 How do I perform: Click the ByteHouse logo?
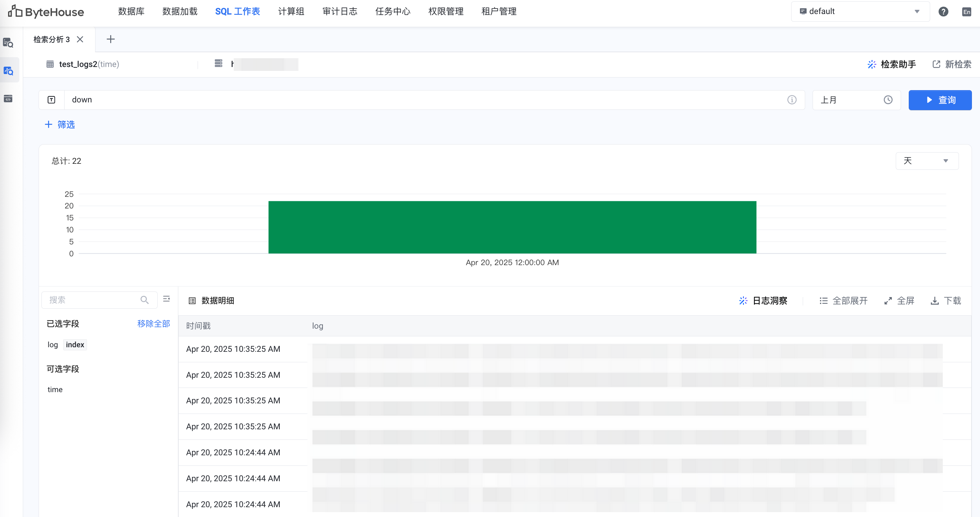46,12
